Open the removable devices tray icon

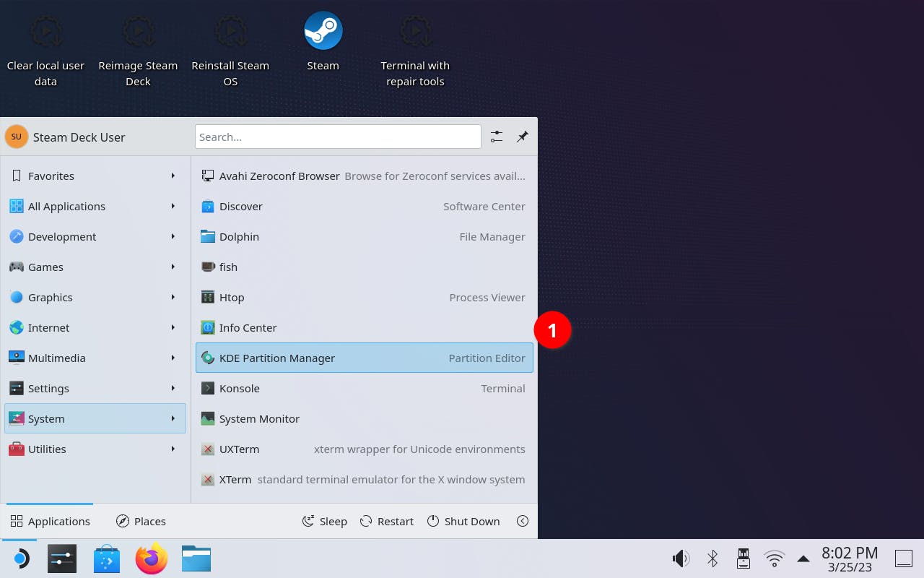743,558
